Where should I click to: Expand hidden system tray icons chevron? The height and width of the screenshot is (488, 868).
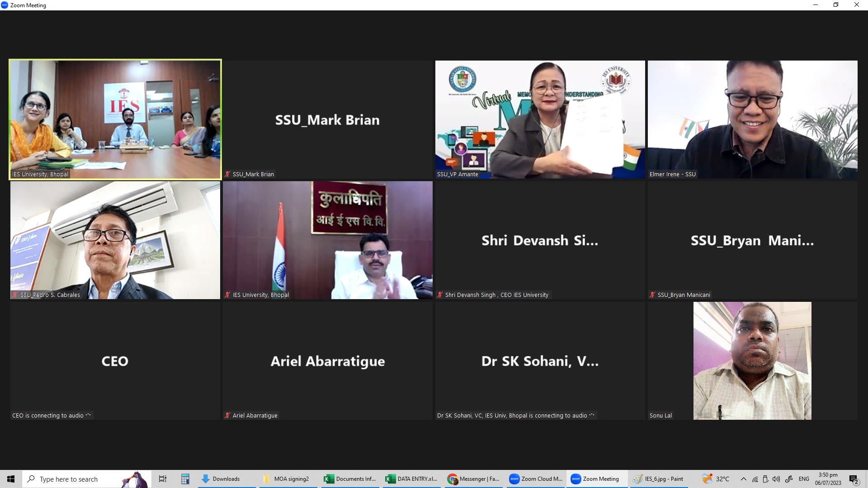click(x=743, y=479)
